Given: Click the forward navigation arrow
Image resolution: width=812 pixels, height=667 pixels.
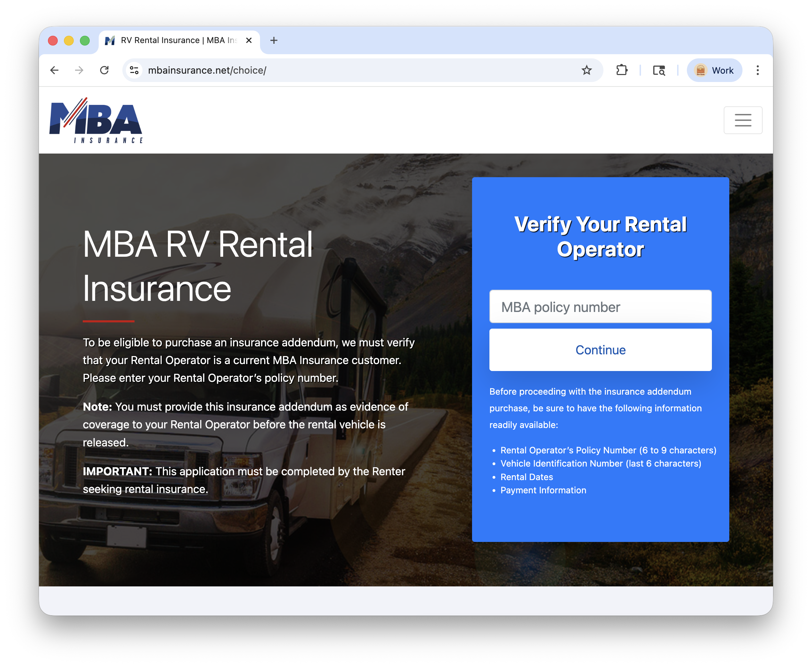Looking at the screenshot, I should [x=79, y=70].
